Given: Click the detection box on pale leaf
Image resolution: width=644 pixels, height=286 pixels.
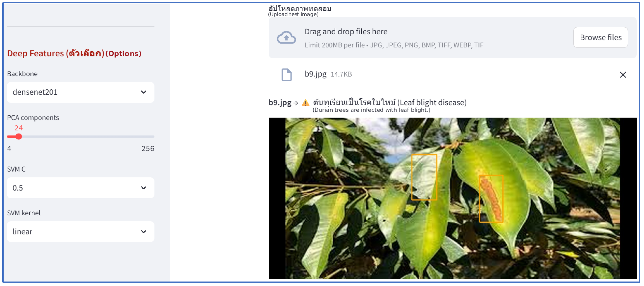Looking at the screenshot, I should point(424,177).
